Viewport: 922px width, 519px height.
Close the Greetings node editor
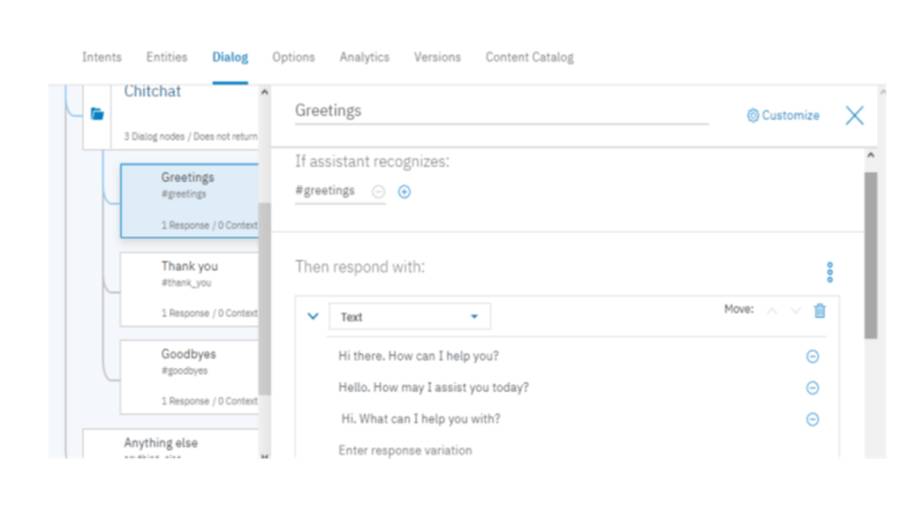(x=854, y=116)
